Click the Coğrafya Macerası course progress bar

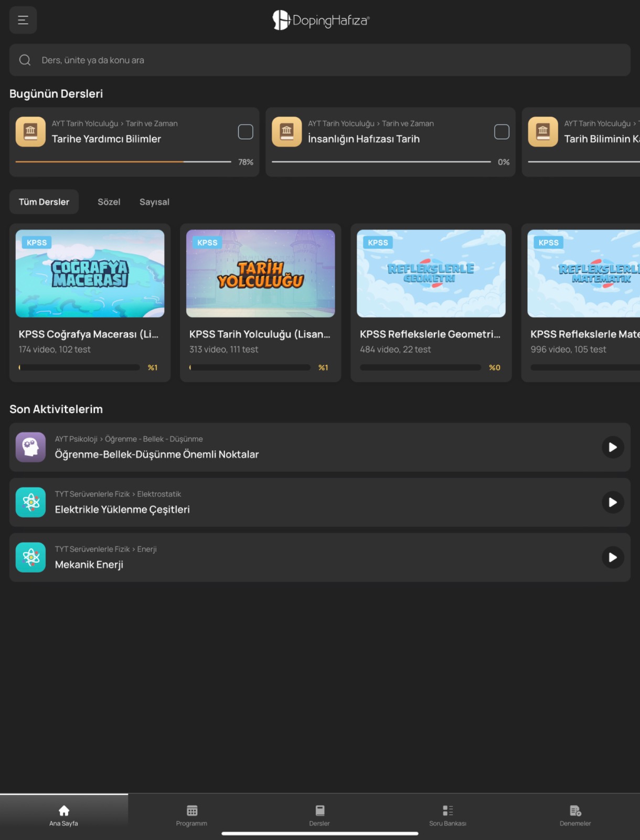click(79, 367)
